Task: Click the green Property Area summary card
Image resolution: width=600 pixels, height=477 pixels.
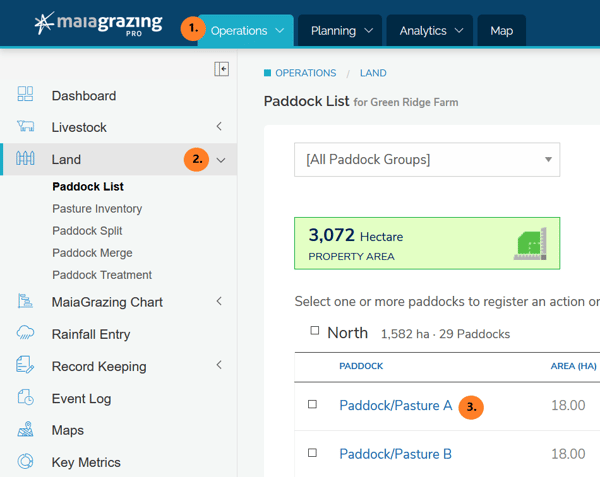Action: (x=427, y=243)
